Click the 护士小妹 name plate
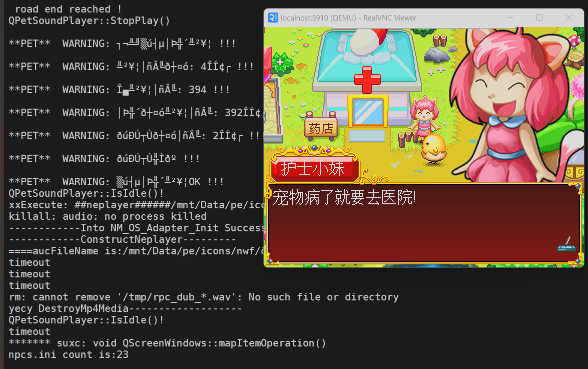The width and height of the screenshot is (588, 369). [313, 168]
